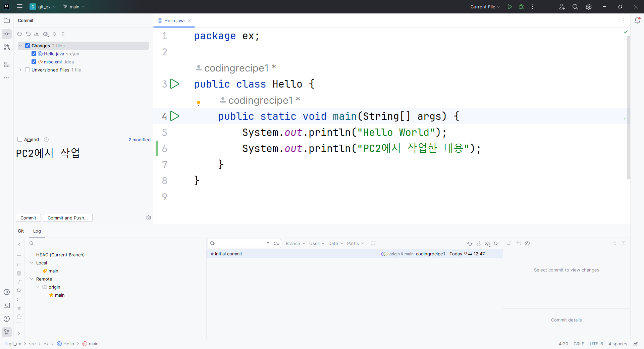The width and height of the screenshot is (644, 349).
Task: Uncheck Hello.java in changes list
Action: pos(34,54)
